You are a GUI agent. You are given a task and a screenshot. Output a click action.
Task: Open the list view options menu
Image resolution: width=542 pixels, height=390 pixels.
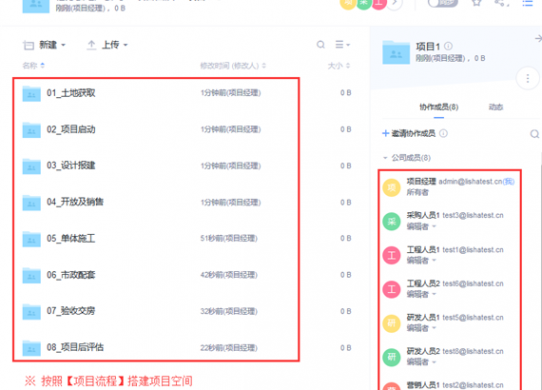(343, 45)
